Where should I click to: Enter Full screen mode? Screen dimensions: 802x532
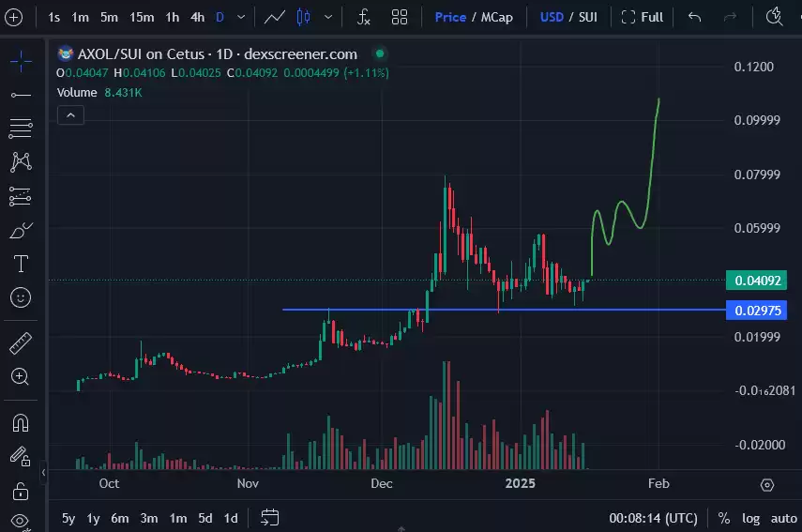(642, 18)
